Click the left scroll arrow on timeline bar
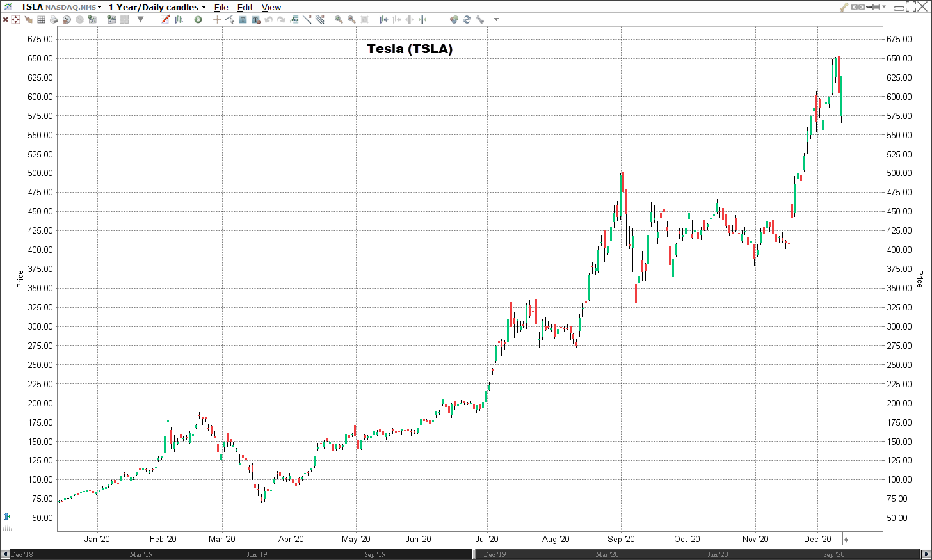The height and width of the screenshot is (560, 932). 5,554
